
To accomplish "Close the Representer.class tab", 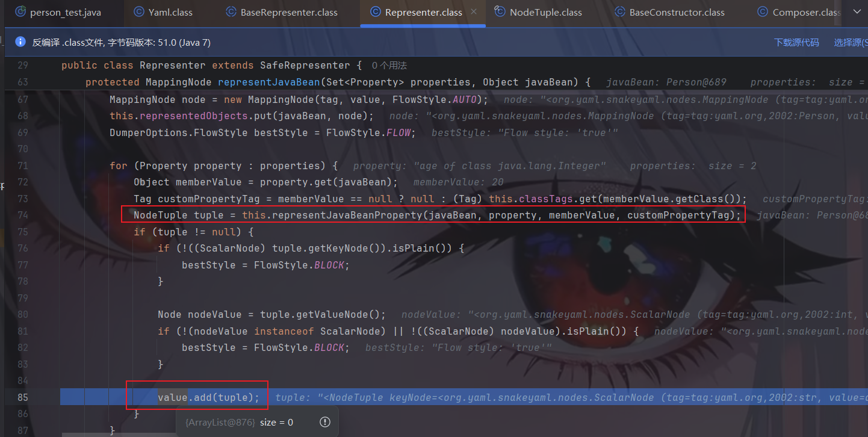I will click(474, 12).
